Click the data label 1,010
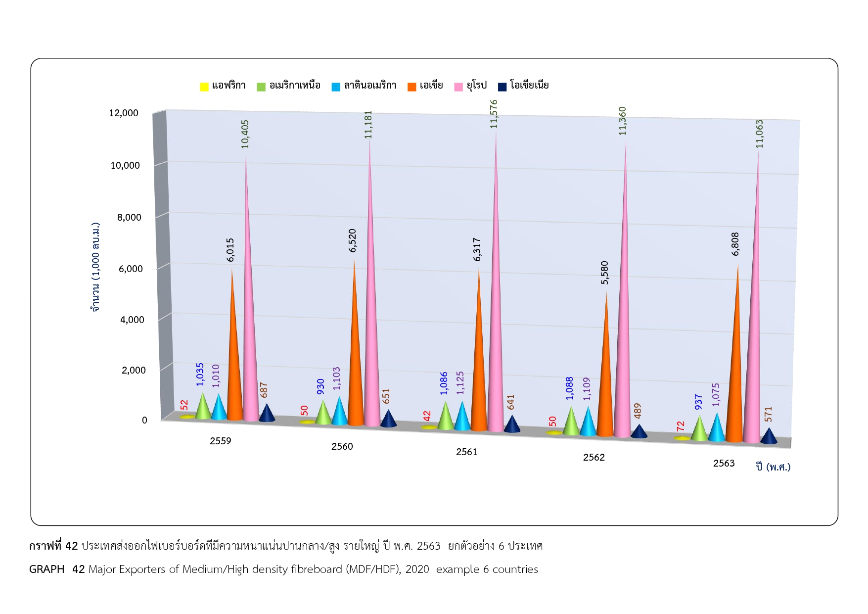This screenshot has height=614, width=868. pos(216,376)
